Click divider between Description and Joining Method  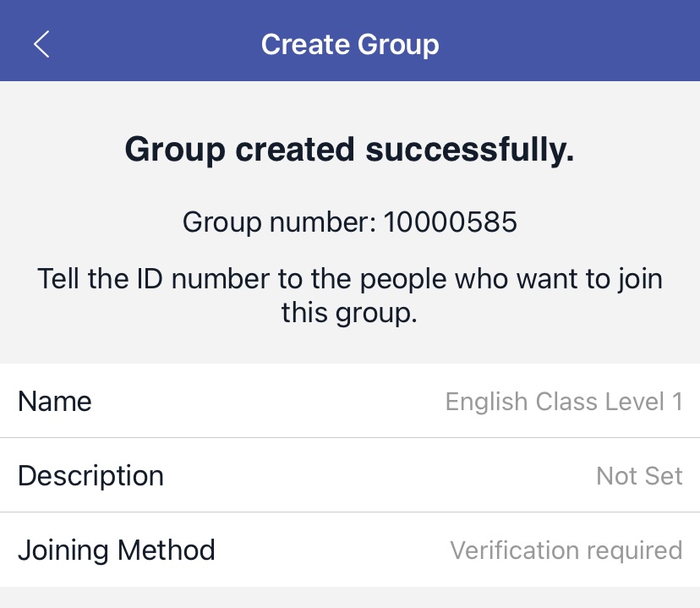[350, 512]
